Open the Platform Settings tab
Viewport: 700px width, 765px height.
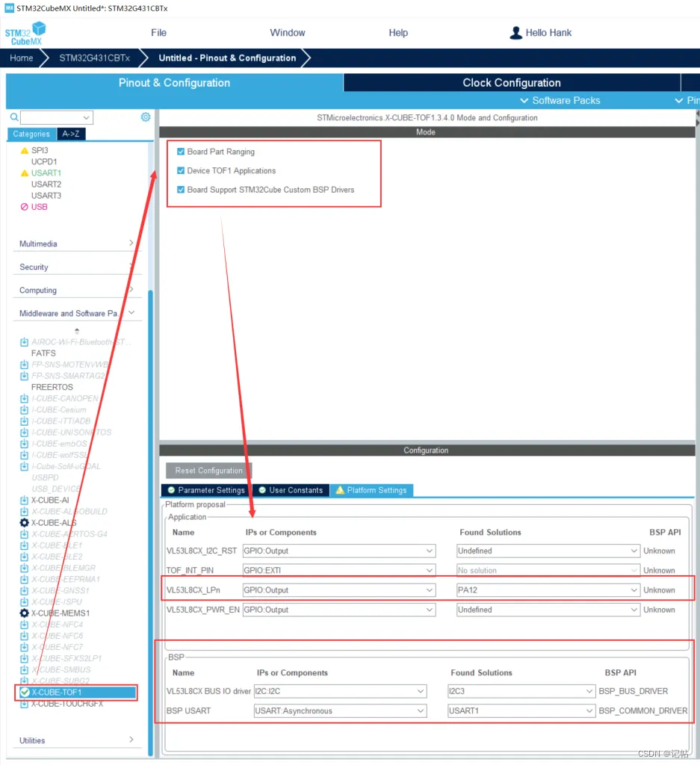(372, 490)
